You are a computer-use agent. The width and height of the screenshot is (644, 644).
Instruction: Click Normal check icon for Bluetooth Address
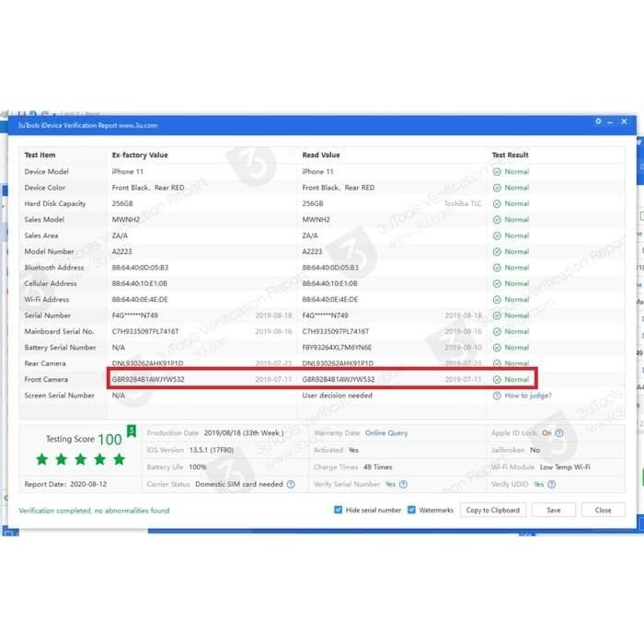[x=497, y=268]
